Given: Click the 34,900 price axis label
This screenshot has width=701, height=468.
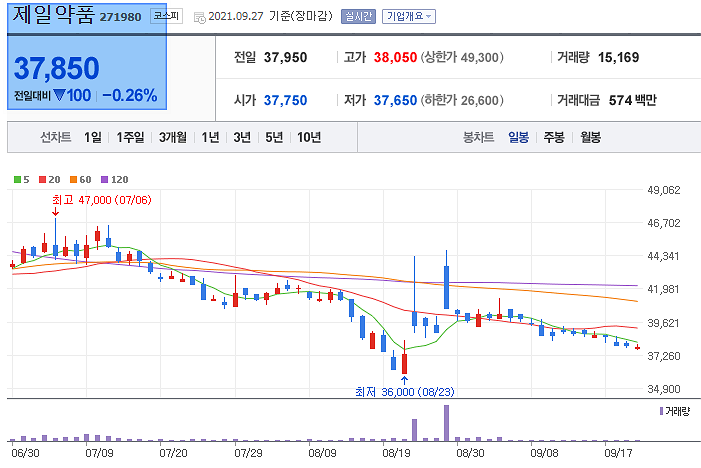Looking at the screenshot, I should [664, 389].
